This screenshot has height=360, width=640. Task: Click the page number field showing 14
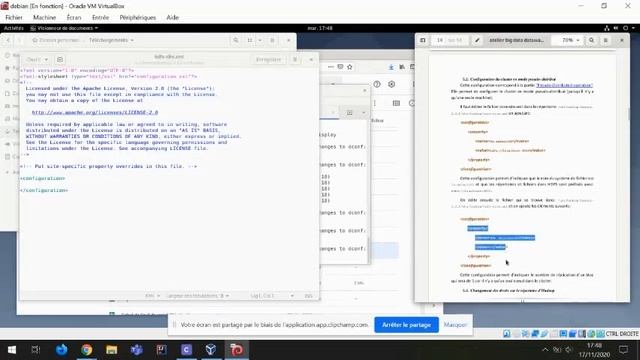[440, 40]
